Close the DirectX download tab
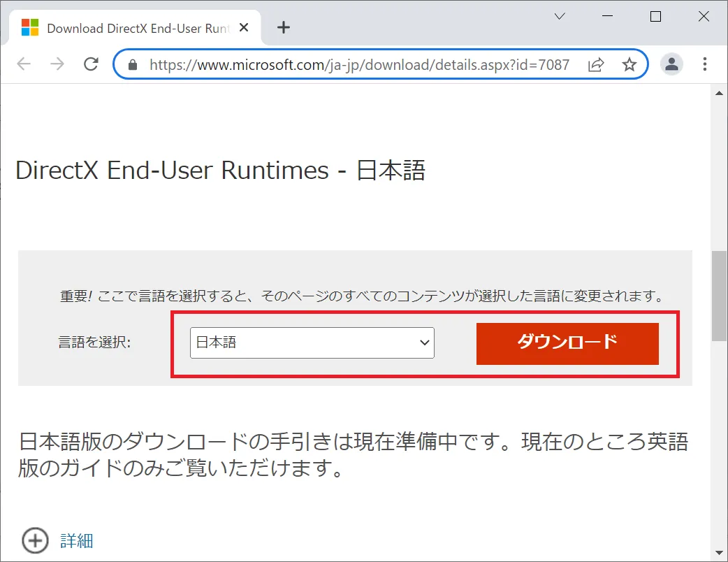Viewport: 728px width, 562px height. (x=244, y=28)
